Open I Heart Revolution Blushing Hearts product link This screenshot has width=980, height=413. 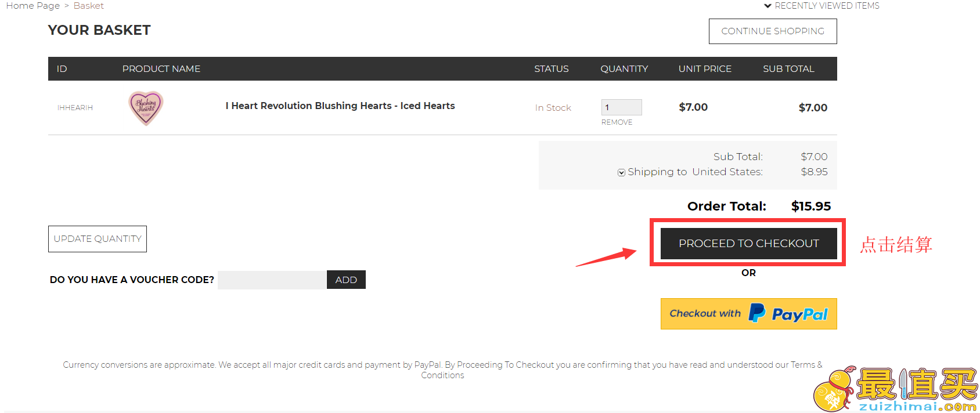click(x=340, y=106)
